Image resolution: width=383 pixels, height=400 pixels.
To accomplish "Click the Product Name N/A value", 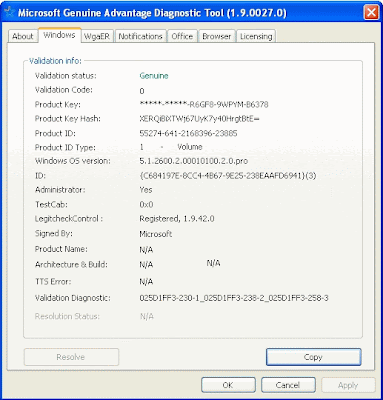I will (x=146, y=250).
